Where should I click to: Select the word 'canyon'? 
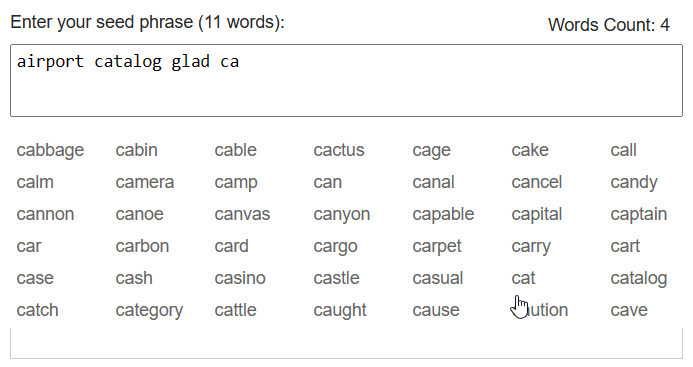[x=342, y=214]
